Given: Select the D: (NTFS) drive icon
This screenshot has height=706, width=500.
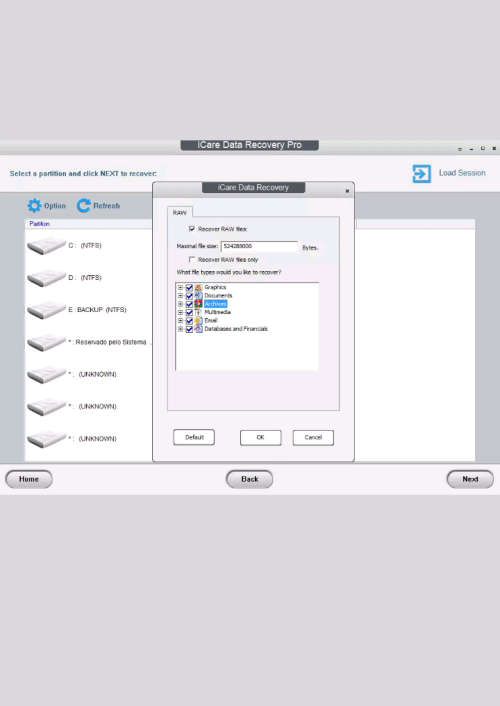Looking at the screenshot, I should coord(46,278).
